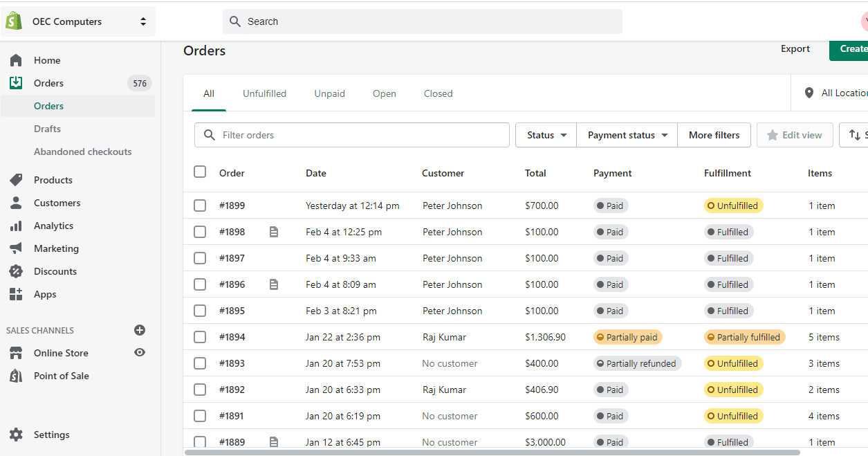868x456 pixels.
Task: Open Analytics via its bar chart icon
Action: coord(16,226)
